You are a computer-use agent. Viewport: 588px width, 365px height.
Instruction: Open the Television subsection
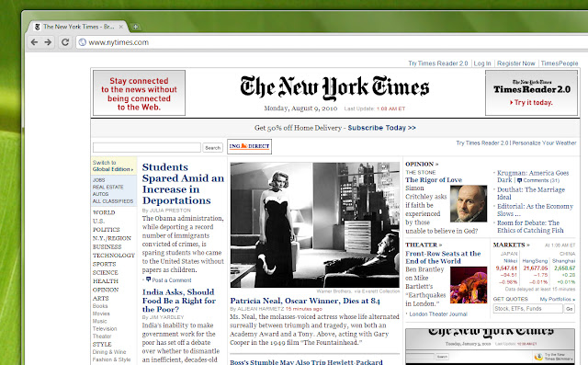point(105,328)
